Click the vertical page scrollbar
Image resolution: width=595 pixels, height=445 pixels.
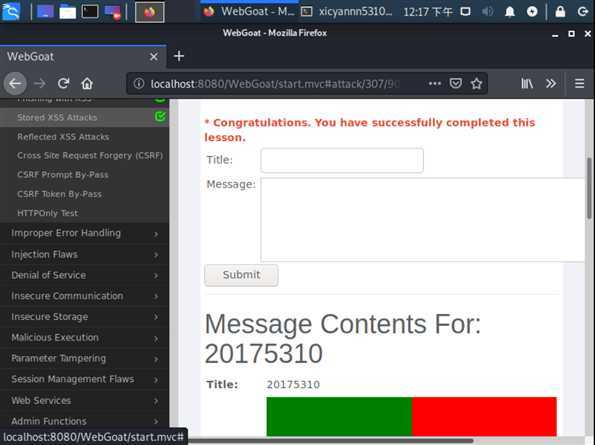[x=589, y=188]
